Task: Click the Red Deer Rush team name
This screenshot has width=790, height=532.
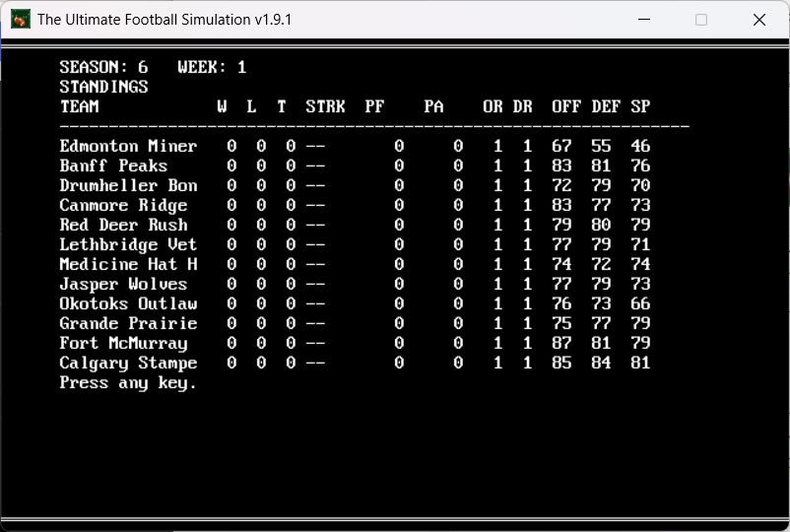Action: (x=123, y=225)
